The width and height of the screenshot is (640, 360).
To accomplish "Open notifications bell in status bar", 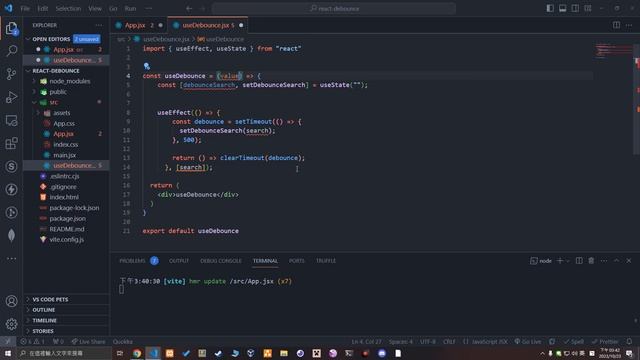I will [629, 341].
